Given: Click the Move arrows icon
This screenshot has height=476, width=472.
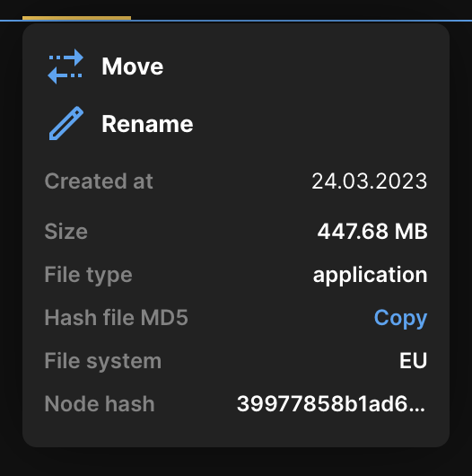Looking at the screenshot, I should pyautogui.click(x=66, y=66).
